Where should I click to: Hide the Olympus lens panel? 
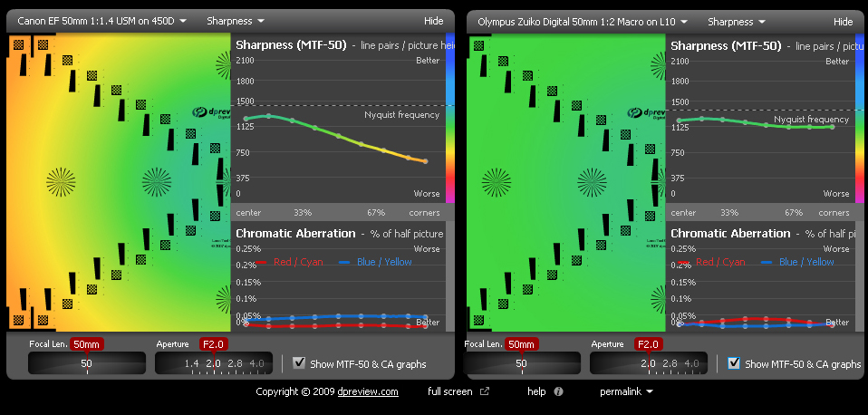(843, 21)
